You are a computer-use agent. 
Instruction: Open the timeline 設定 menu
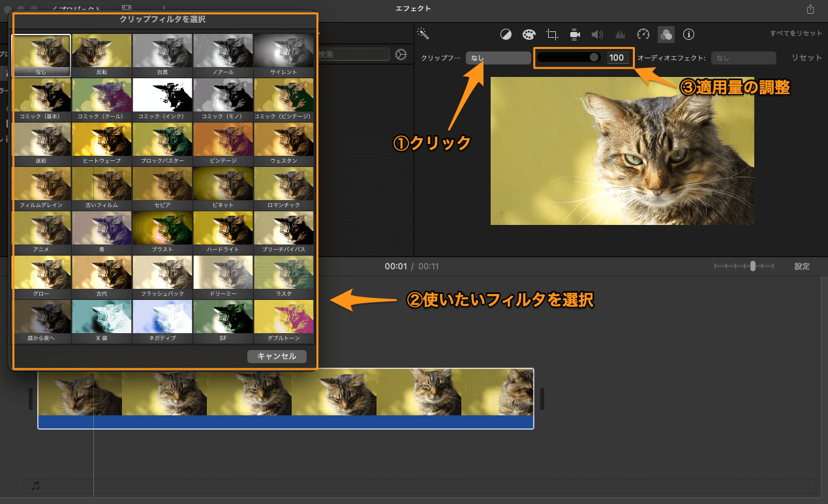802,266
